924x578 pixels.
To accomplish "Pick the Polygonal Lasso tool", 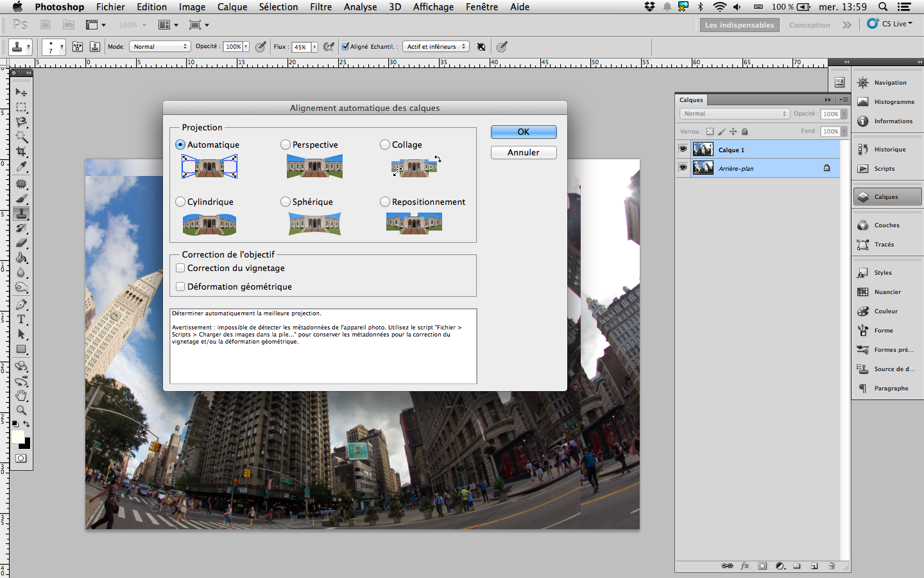I will pos(21,122).
